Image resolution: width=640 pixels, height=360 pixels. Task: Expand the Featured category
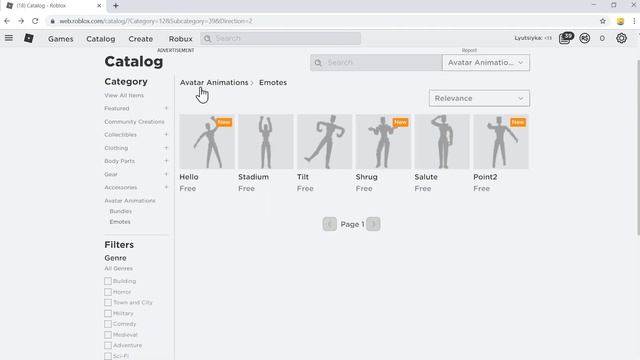(166, 108)
